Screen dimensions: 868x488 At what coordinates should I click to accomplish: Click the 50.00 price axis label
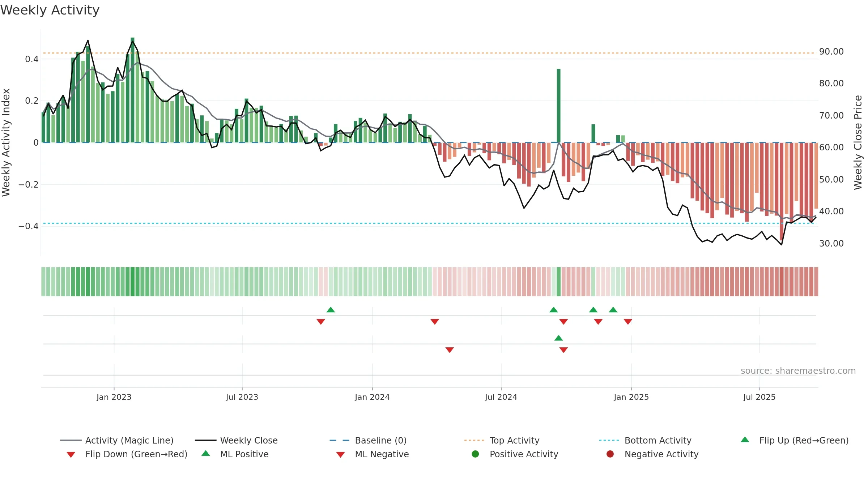(831, 180)
